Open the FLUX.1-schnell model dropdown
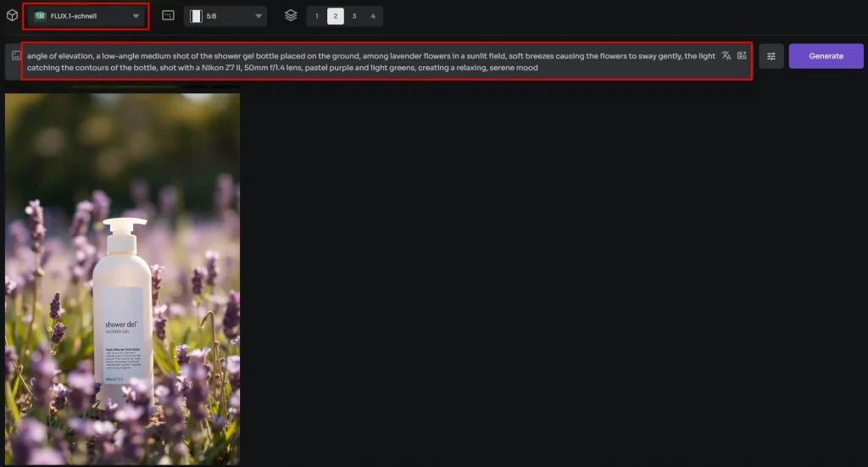 tap(86, 16)
